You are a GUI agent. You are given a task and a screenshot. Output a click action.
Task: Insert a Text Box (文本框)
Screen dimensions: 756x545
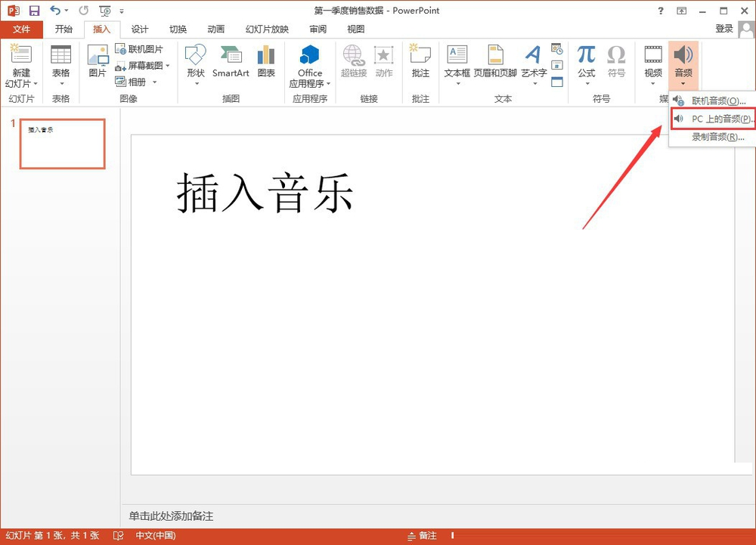coord(457,61)
